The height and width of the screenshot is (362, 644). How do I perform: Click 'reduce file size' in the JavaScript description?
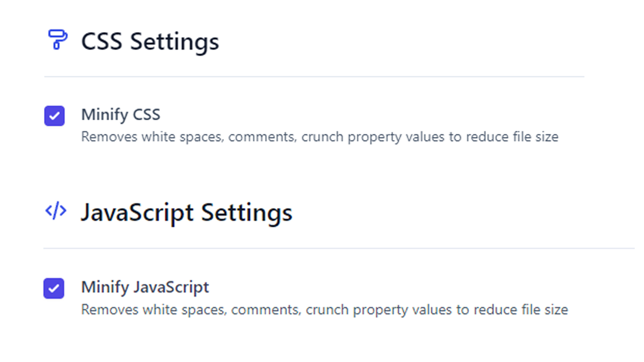click(521, 310)
